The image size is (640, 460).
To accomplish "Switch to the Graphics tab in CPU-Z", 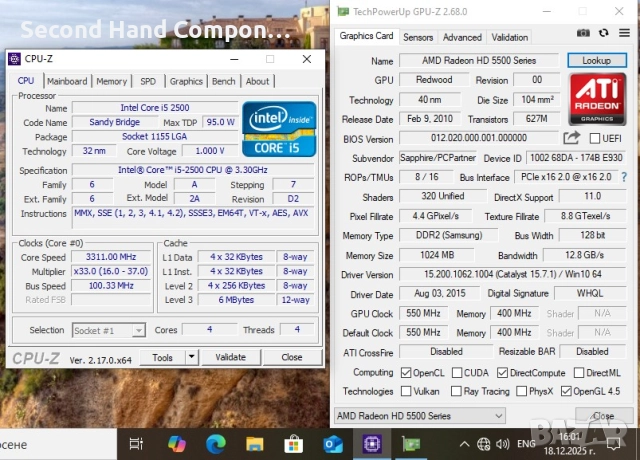I will pyautogui.click(x=186, y=81).
